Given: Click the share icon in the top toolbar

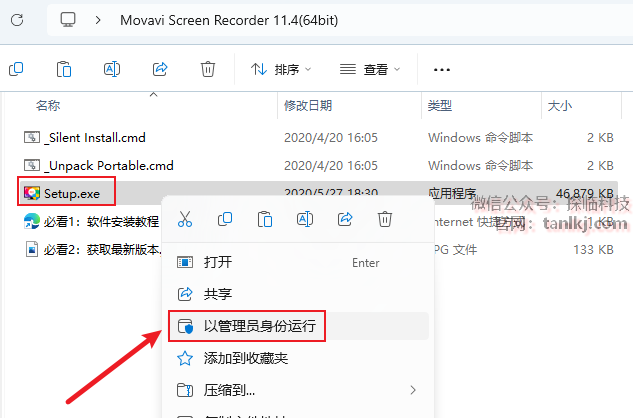Looking at the screenshot, I should [160, 69].
